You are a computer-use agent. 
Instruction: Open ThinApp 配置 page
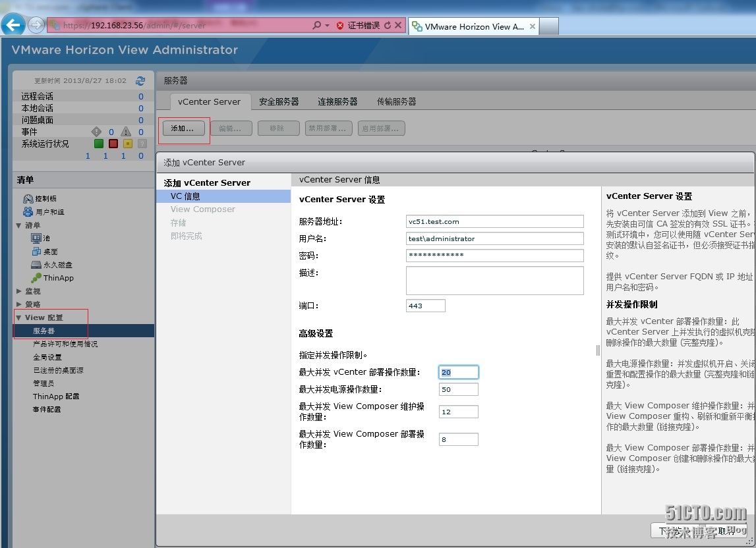click(56, 396)
